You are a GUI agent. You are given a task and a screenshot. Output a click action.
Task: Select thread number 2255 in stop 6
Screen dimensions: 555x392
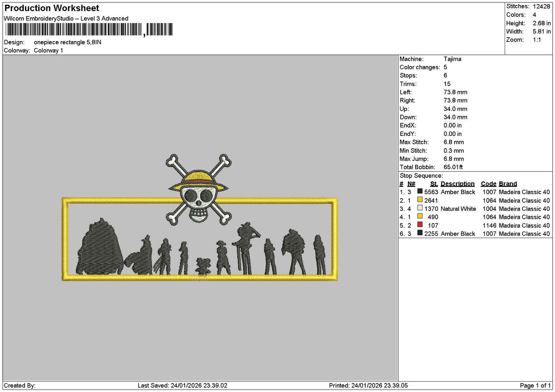(x=431, y=234)
